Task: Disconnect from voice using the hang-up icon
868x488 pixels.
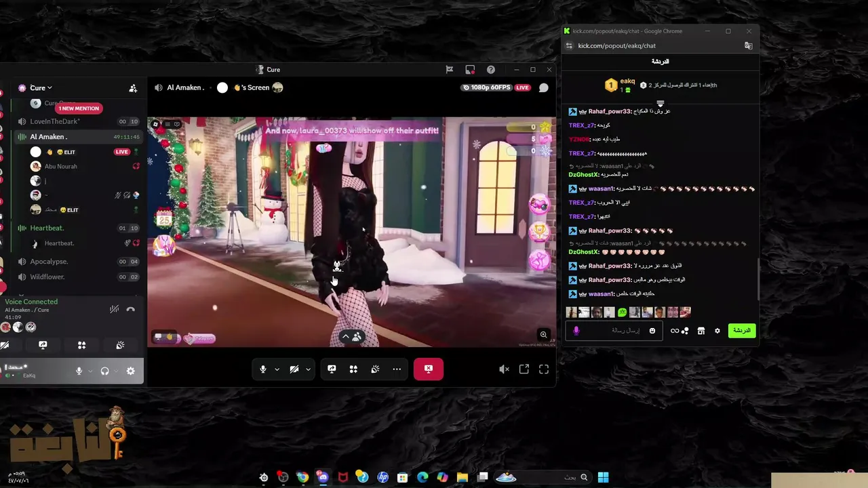Action: pyautogui.click(x=130, y=310)
